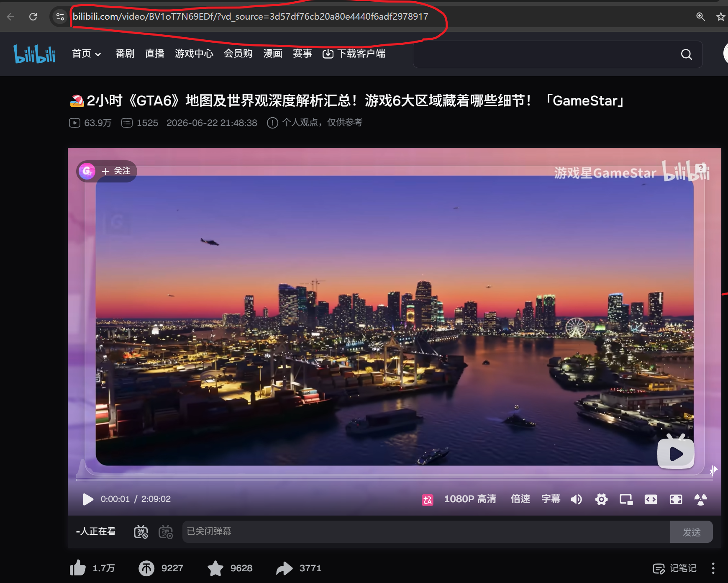This screenshot has width=728, height=583.
Task: Click the thumbs-up like icon
Action: click(77, 568)
